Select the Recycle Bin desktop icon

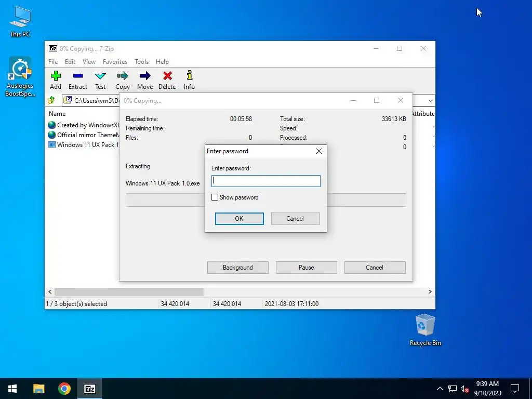(425, 330)
